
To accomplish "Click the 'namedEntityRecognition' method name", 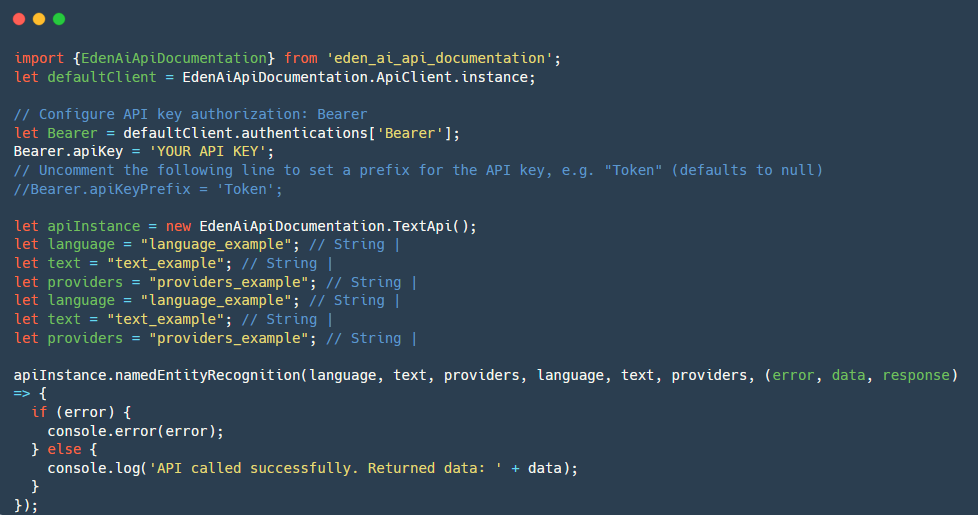I will (208, 375).
